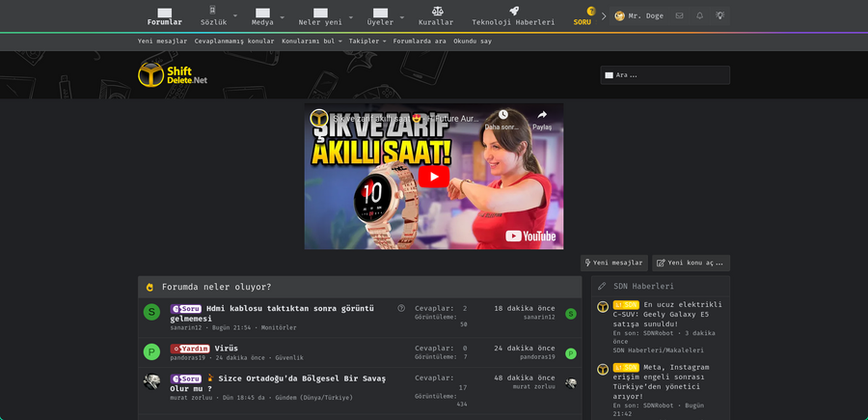Click the Yardım tag on Virüs thread
The image size is (868, 420).
click(190, 349)
